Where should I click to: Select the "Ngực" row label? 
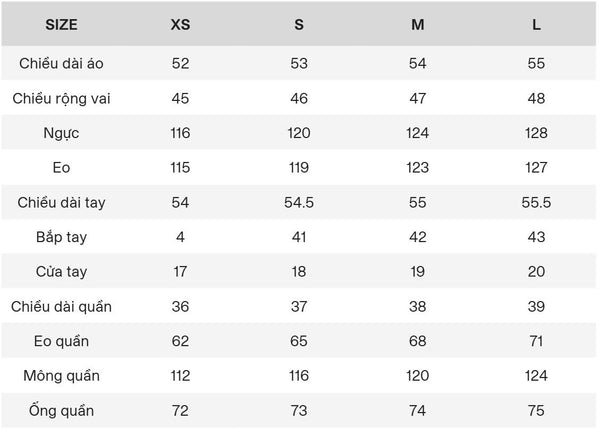click(x=61, y=133)
